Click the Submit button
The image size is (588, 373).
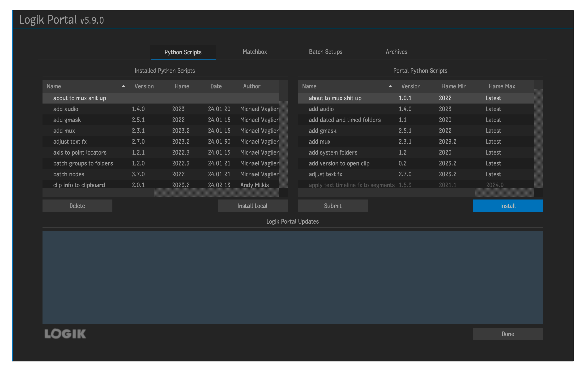point(332,206)
